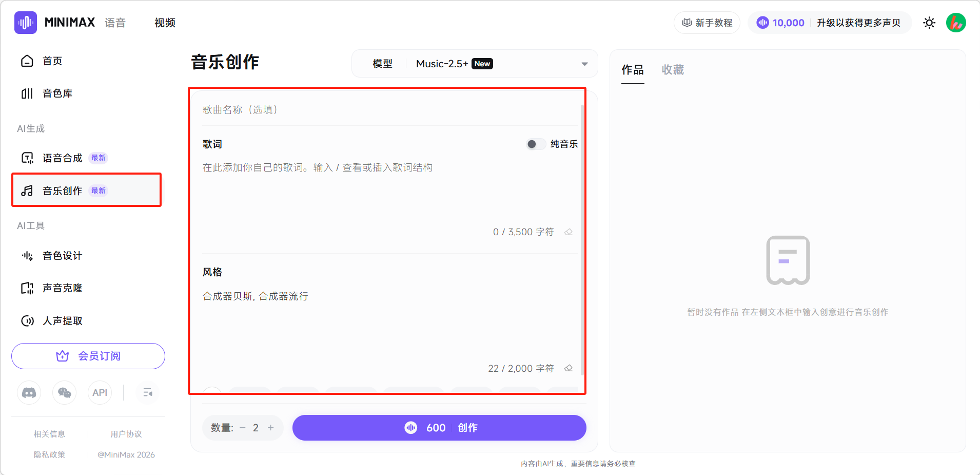
Task: Decrease quantity with the minus button
Action: click(x=243, y=428)
